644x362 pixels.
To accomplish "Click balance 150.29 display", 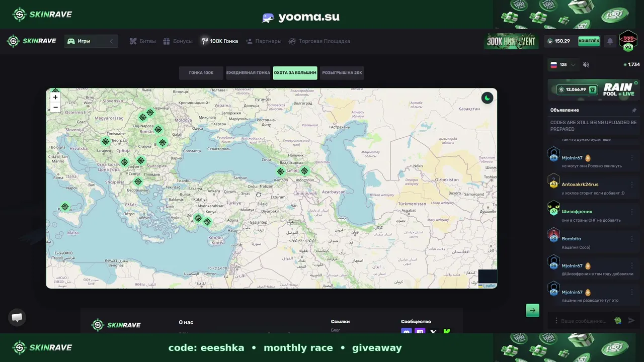I will click(x=558, y=41).
